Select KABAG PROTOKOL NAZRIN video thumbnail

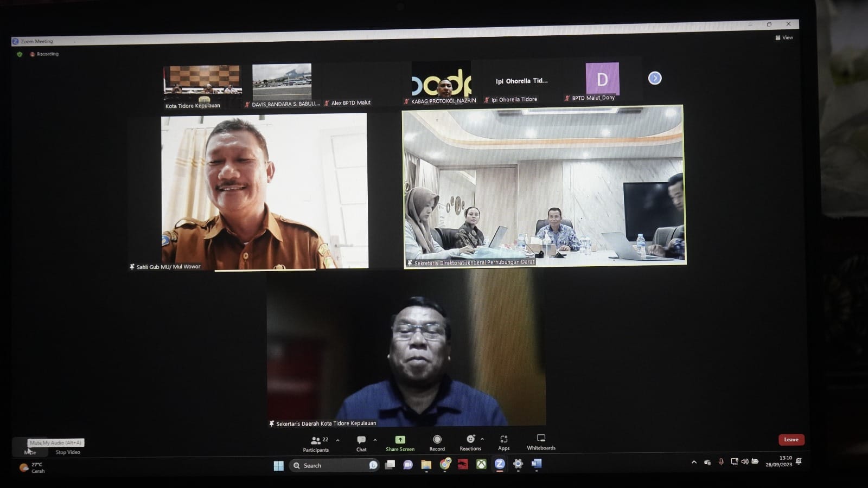pos(441,83)
